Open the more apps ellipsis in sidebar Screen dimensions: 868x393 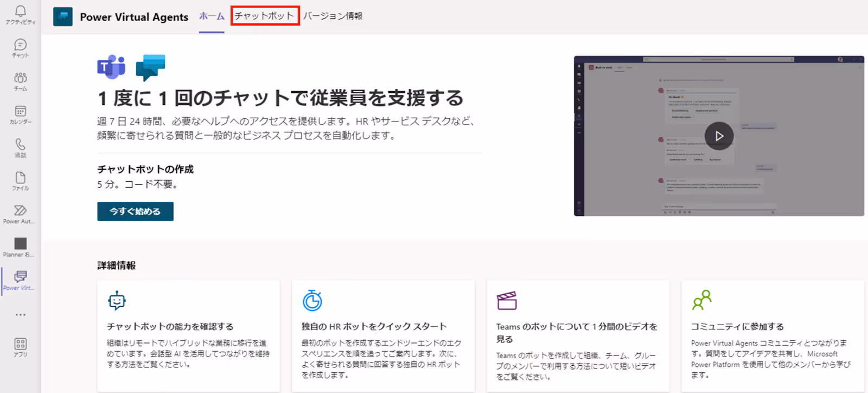tap(21, 315)
